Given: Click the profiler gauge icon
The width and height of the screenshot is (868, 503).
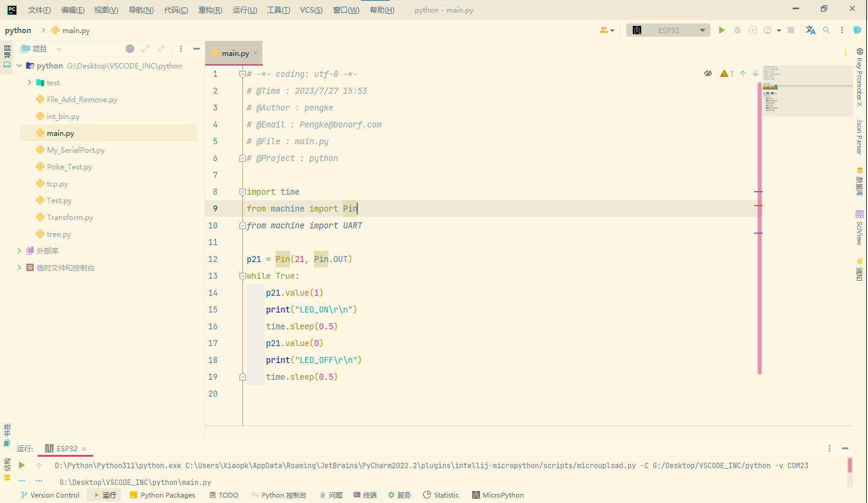Looking at the screenshot, I should click(x=768, y=30).
